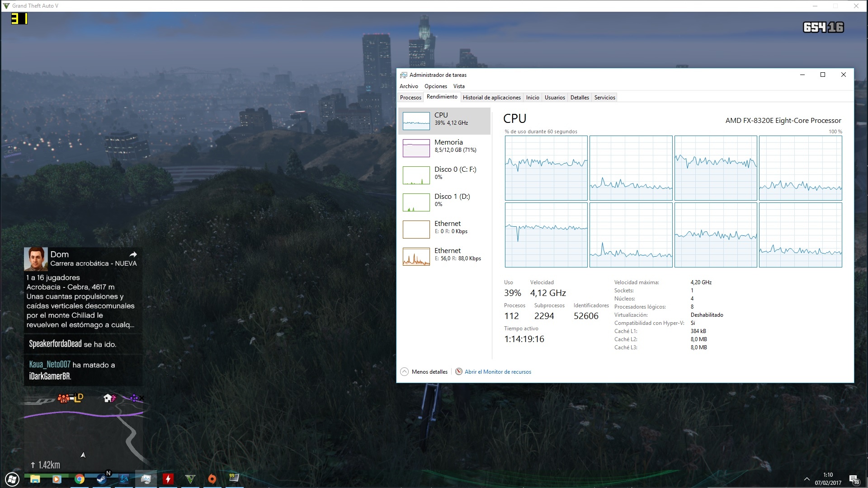Open the Vista menu
The height and width of the screenshot is (488, 868).
click(x=459, y=86)
